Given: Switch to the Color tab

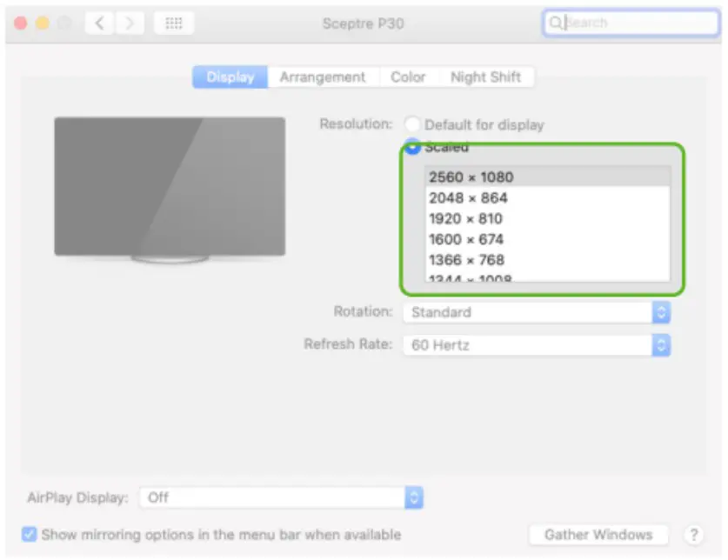Looking at the screenshot, I should pos(408,77).
